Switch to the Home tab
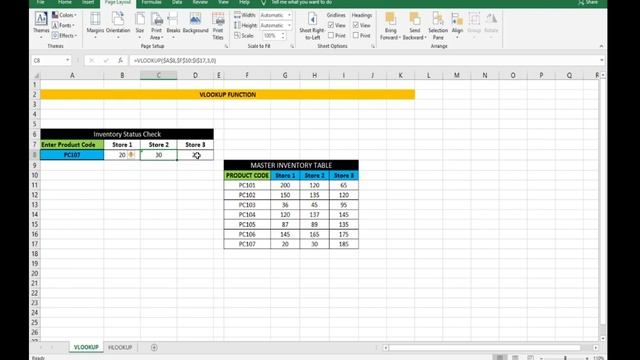640x360 pixels. (x=64, y=2)
